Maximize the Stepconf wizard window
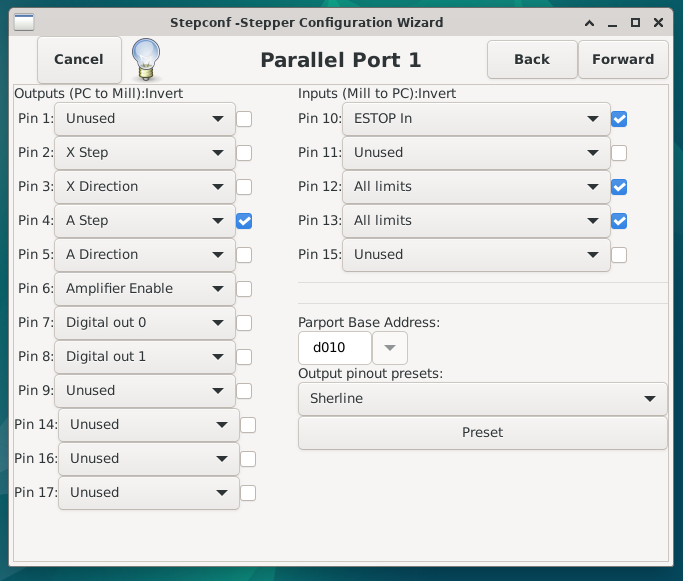The width and height of the screenshot is (683, 581). (x=636, y=23)
